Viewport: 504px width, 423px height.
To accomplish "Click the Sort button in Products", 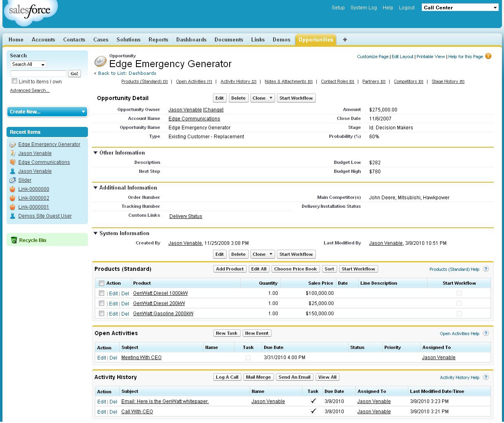I will click(x=329, y=269).
